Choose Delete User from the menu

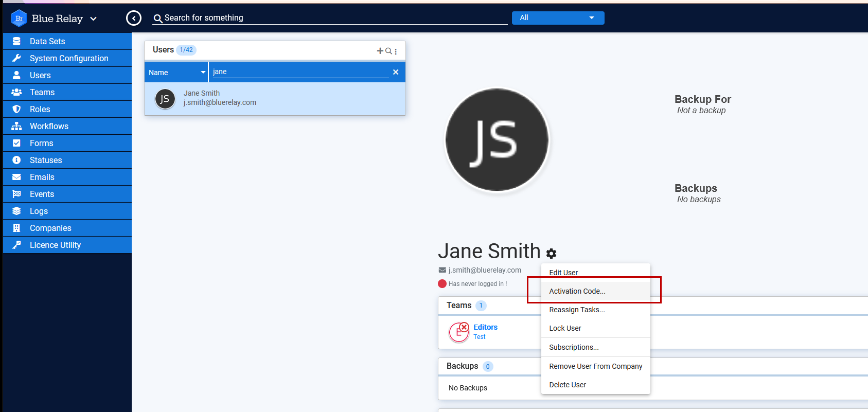596,385
